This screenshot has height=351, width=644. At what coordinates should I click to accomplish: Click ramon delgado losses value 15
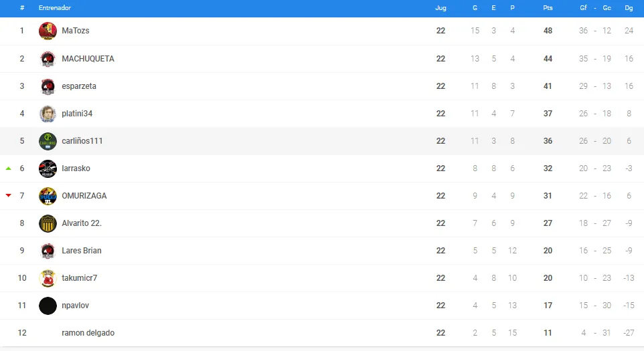coord(512,333)
